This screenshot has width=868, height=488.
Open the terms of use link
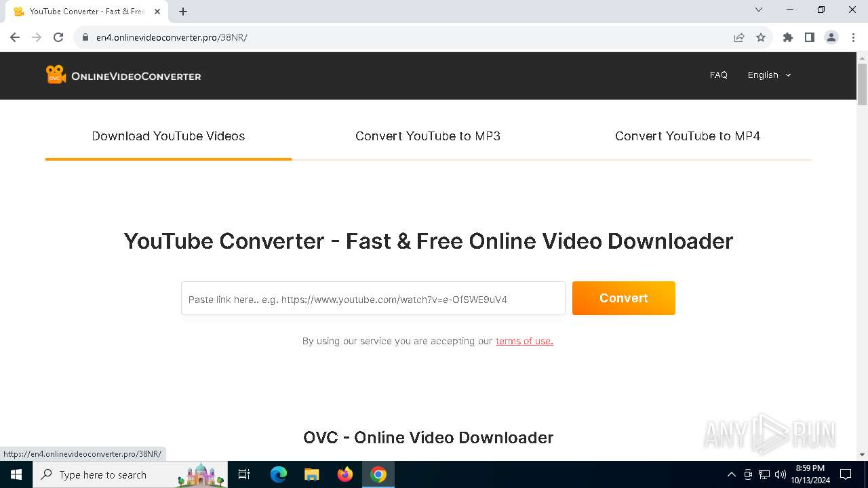click(524, 341)
